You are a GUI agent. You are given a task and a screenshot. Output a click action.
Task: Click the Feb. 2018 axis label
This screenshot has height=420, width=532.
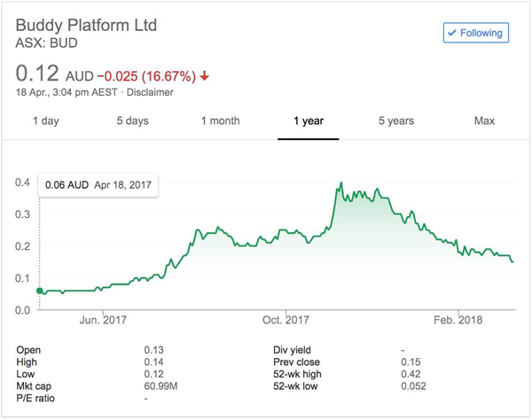(458, 320)
